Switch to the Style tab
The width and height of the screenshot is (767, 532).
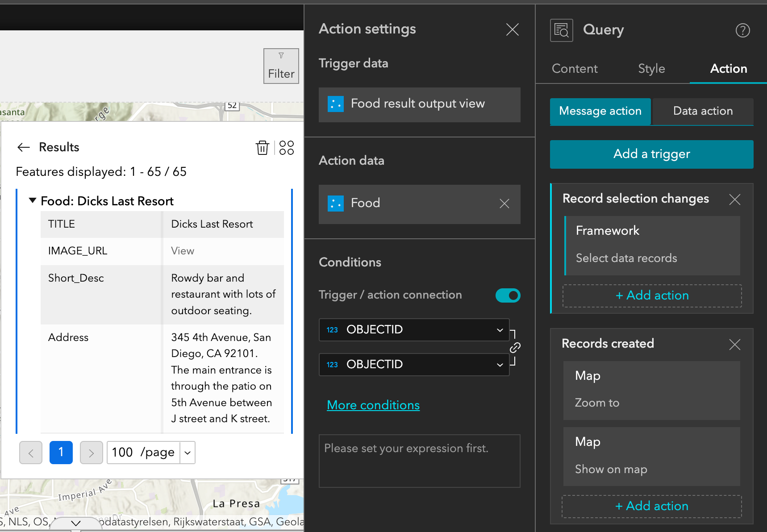click(x=651, y=69)
